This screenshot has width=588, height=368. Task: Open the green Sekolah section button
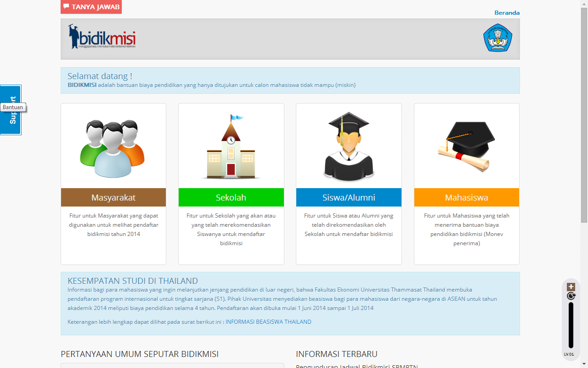(x=231, y=197)
